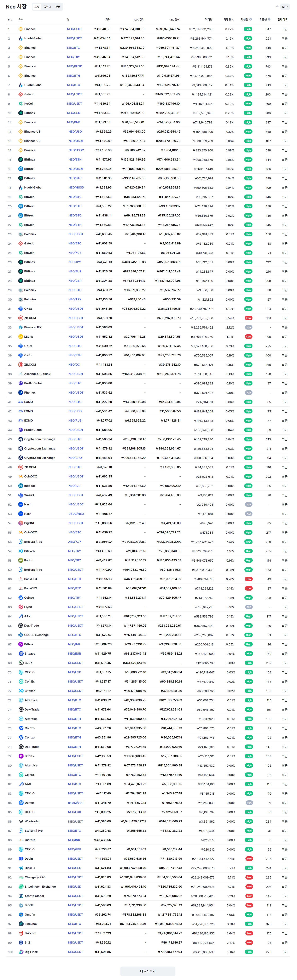Click the Low confidence badge in LBank row
Image resolution: width=297 pixels, height=980 pixels.
tap(248, 337)
